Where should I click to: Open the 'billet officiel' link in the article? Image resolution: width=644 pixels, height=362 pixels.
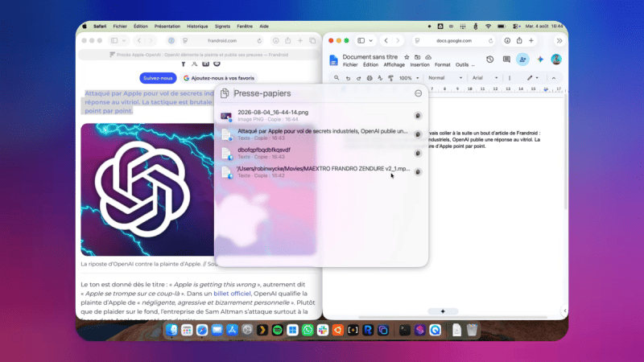(x=232, y=294)
